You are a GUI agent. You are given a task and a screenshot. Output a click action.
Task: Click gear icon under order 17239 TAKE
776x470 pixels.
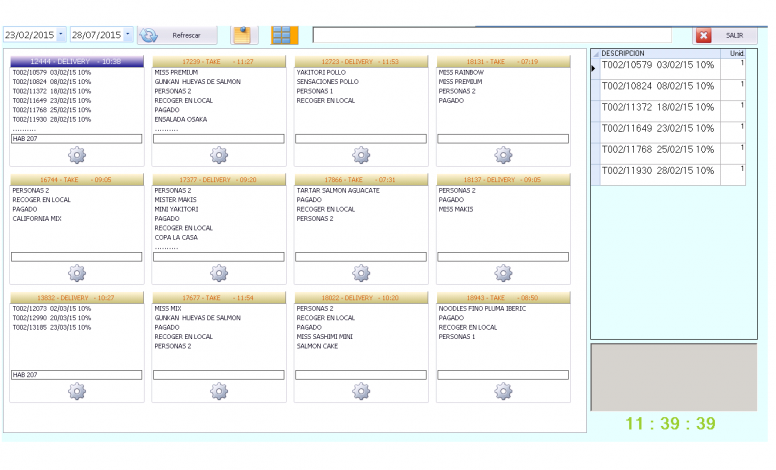(x=219, y=155)
